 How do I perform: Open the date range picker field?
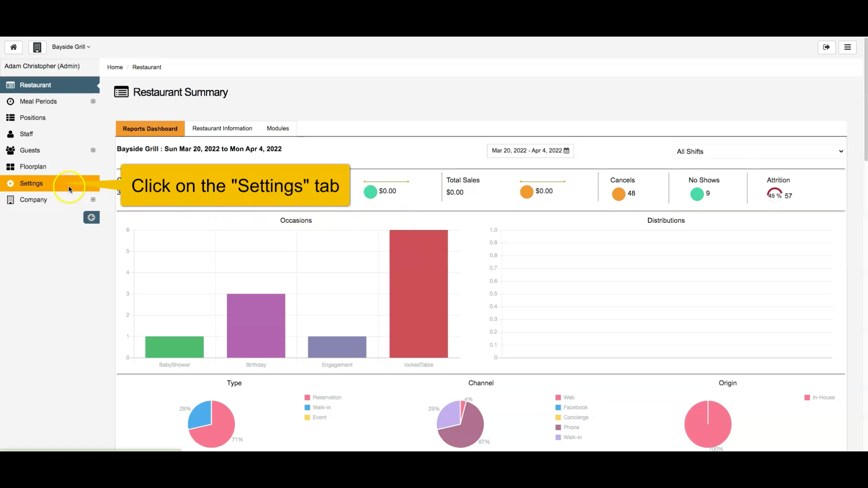[x=530, y=151]
